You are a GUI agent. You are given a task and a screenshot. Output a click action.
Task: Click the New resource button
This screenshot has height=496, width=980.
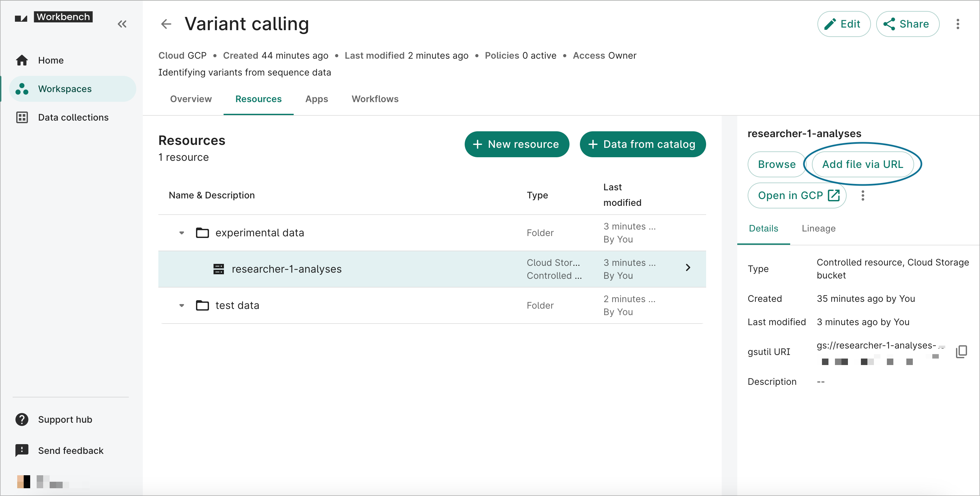tap(515, 145)
